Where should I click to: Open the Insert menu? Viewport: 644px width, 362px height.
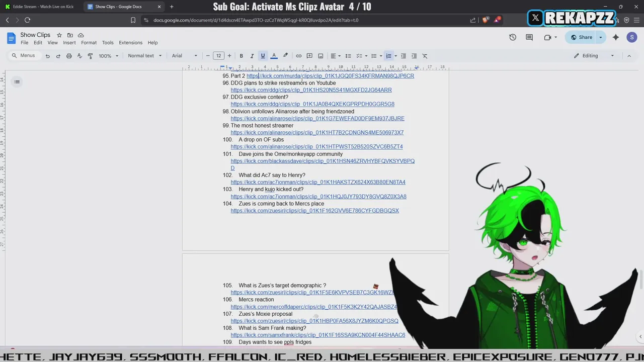coord(69,43)
